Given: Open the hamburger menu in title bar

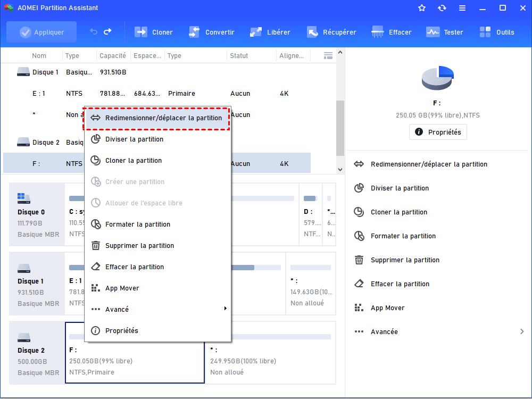Looking at the screenshot, I should point(462,8).
